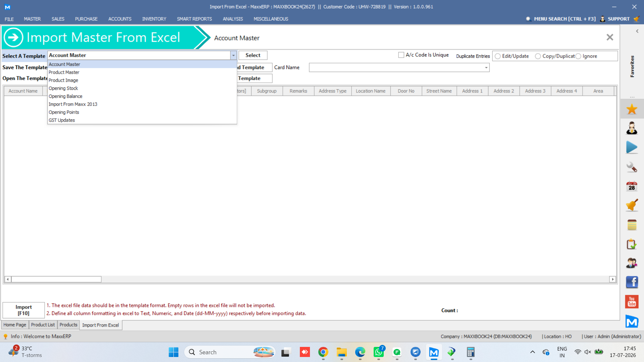The height and width of the screenshot is (362, 644).
Task: Collapse the Select A Template dropdown arrow
Action: [233, 55]
